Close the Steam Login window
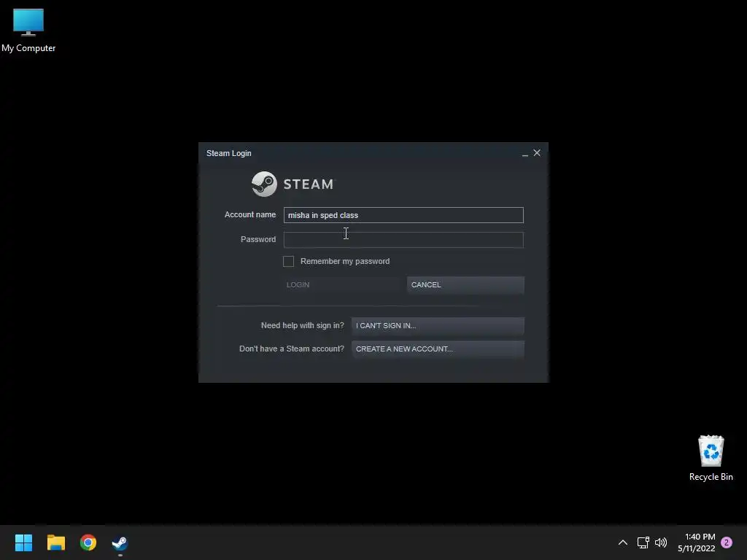The image size is (747, 560). coord(537,153)
